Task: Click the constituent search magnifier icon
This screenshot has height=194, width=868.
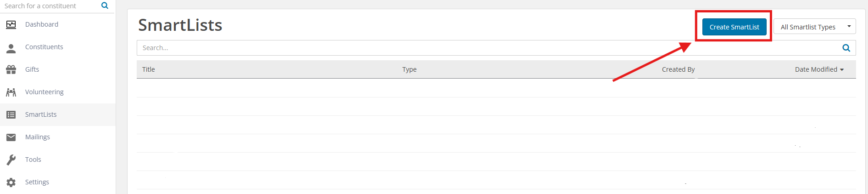Action: click(105, 6)
